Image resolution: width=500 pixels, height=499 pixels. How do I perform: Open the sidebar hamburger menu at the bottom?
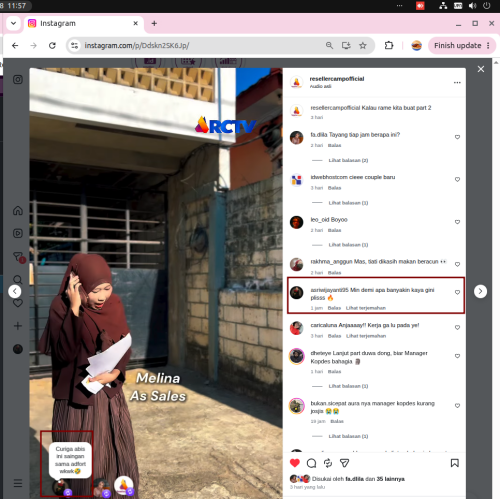(x=18, y=483)
